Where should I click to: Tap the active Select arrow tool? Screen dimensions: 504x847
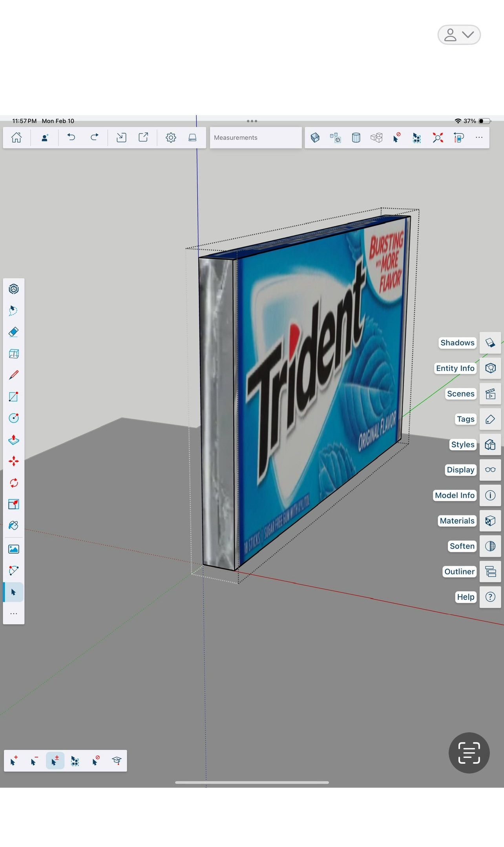[14, 592]
